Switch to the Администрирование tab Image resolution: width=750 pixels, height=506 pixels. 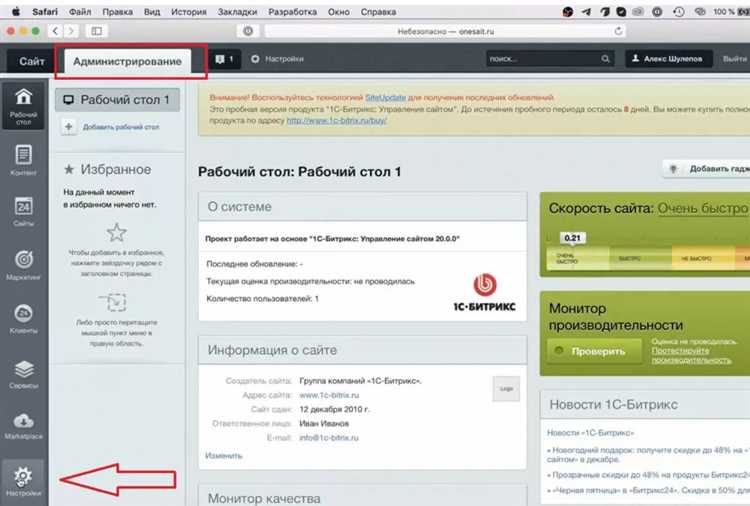(127, 61)
